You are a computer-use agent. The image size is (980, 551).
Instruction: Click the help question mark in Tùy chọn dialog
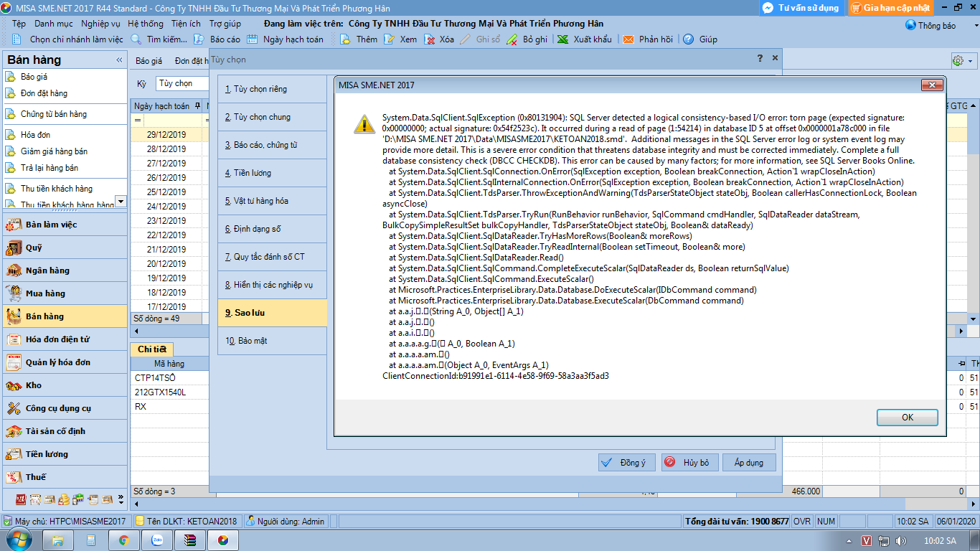tap(760, 58)
